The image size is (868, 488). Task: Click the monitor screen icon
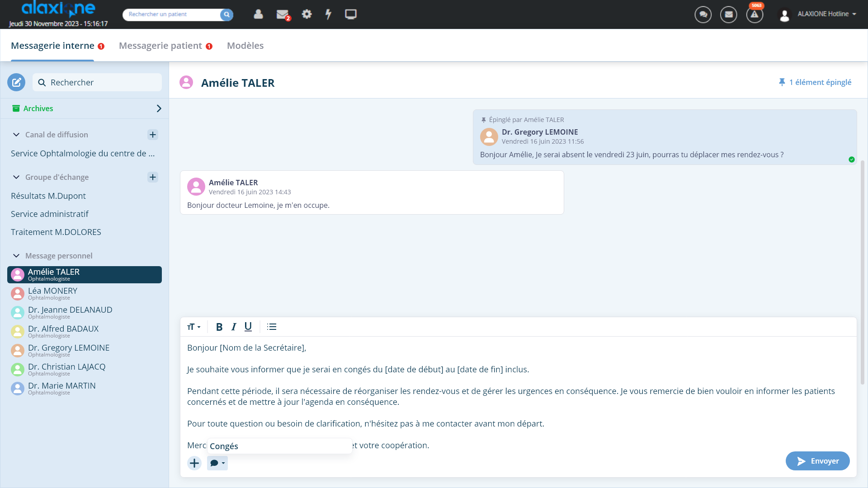pos(351,14)
